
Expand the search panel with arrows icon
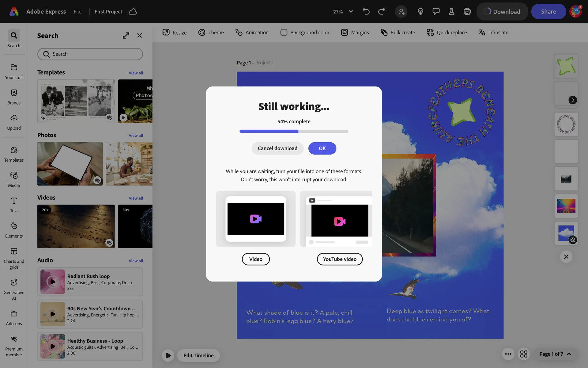(x=126, y=36)
